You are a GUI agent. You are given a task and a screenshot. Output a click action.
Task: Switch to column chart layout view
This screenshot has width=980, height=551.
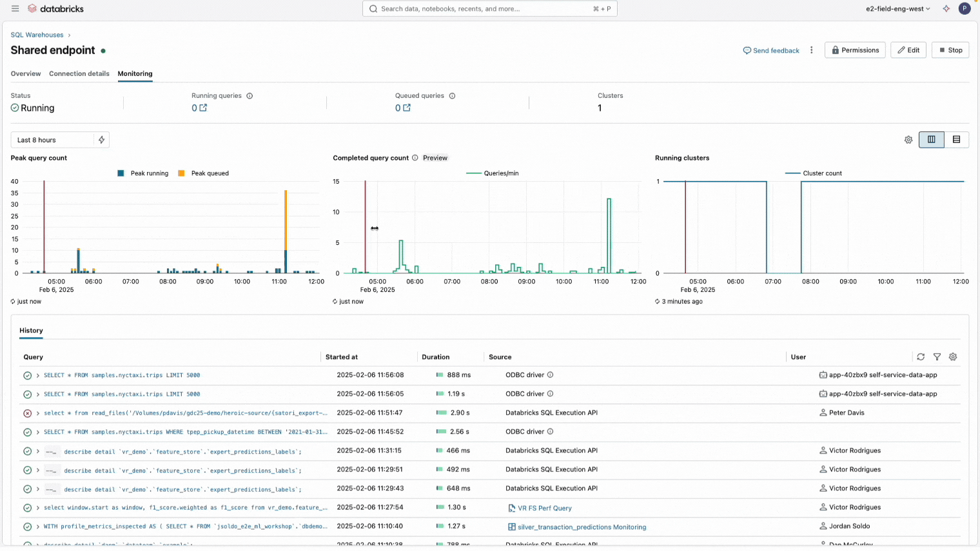point(931,140)
